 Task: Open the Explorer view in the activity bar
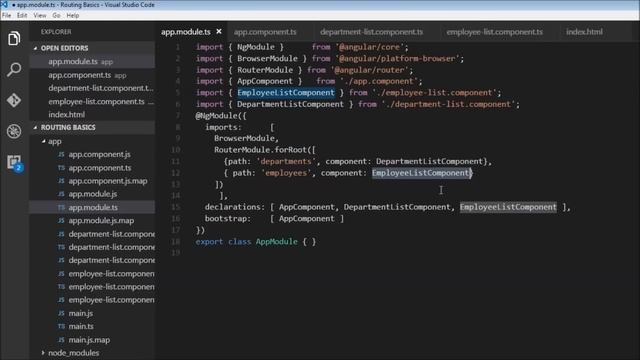[x=14, y=39]
